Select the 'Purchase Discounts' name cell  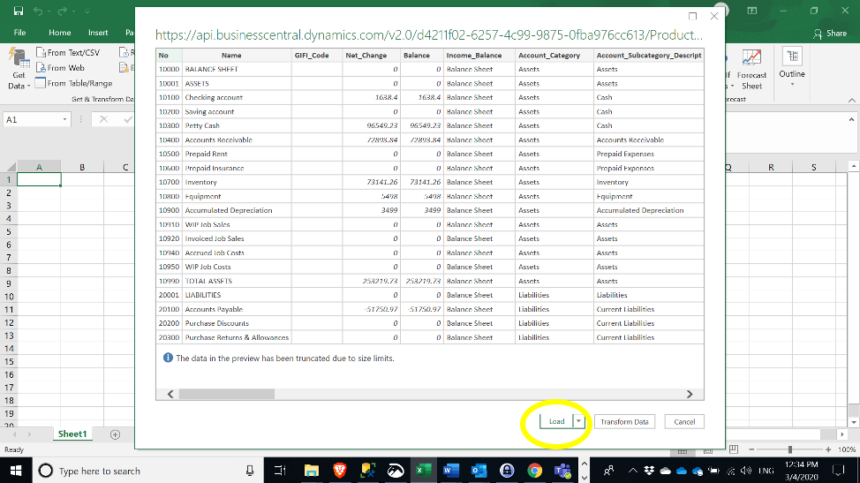[236, 323]
